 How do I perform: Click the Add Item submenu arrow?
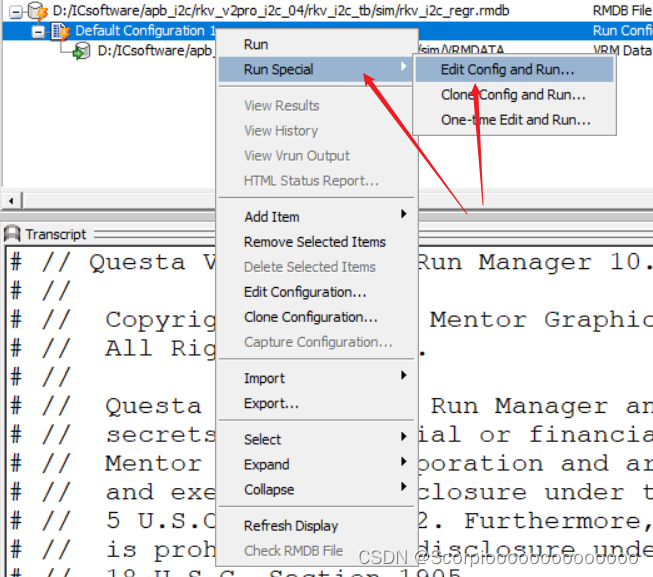pyautogui.click(x=403, y=214)
